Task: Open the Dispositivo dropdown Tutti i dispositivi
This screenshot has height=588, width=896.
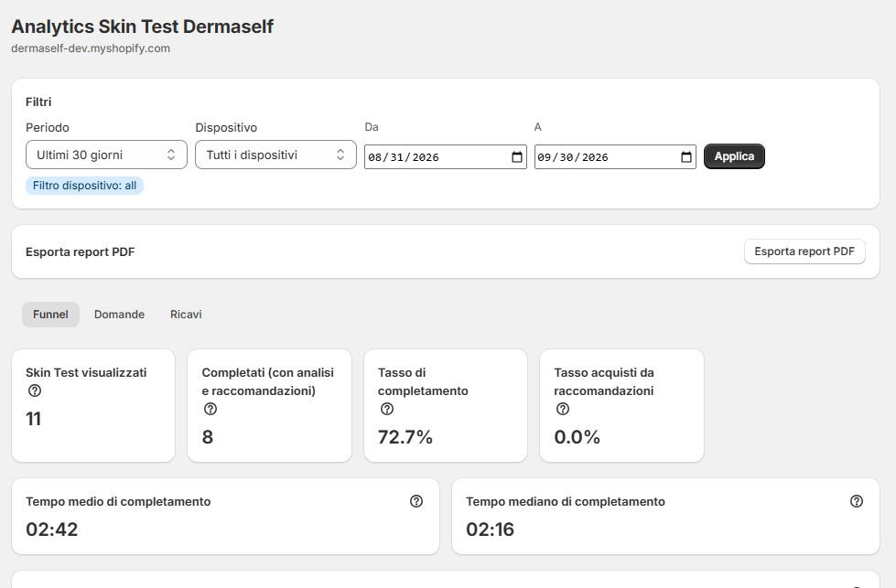Action: pyautogui.click(x=276, y=155)
